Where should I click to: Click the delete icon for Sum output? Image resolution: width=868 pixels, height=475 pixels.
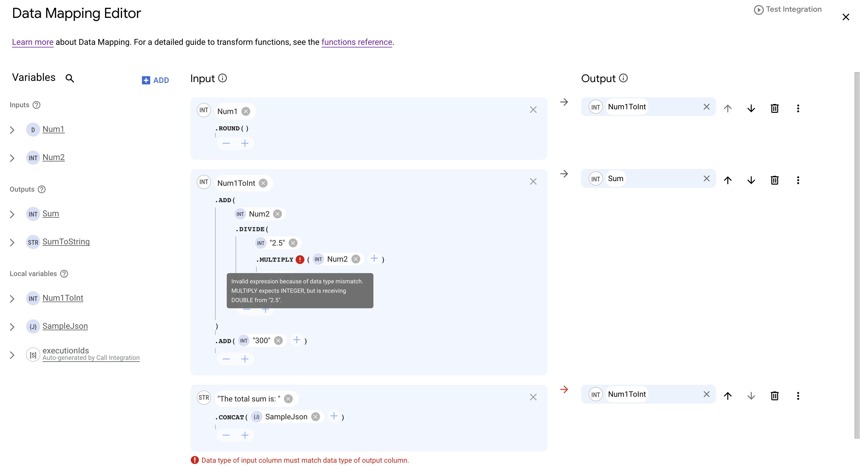pyautogui.click(x=774, y=180)
